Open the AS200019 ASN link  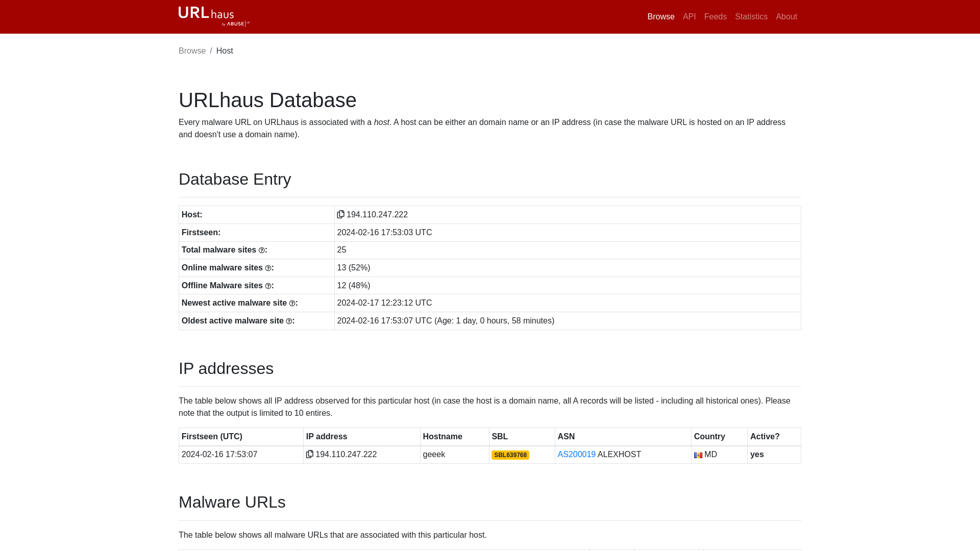coord(576,454)
